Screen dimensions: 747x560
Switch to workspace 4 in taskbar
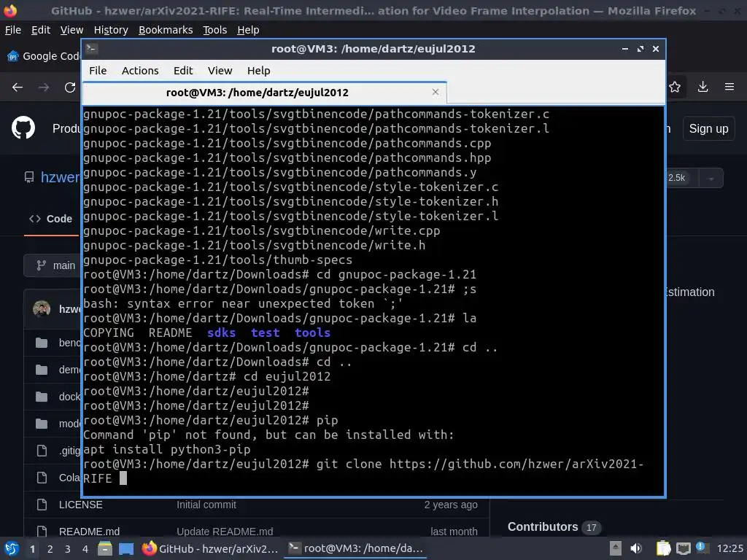[85, 549]
